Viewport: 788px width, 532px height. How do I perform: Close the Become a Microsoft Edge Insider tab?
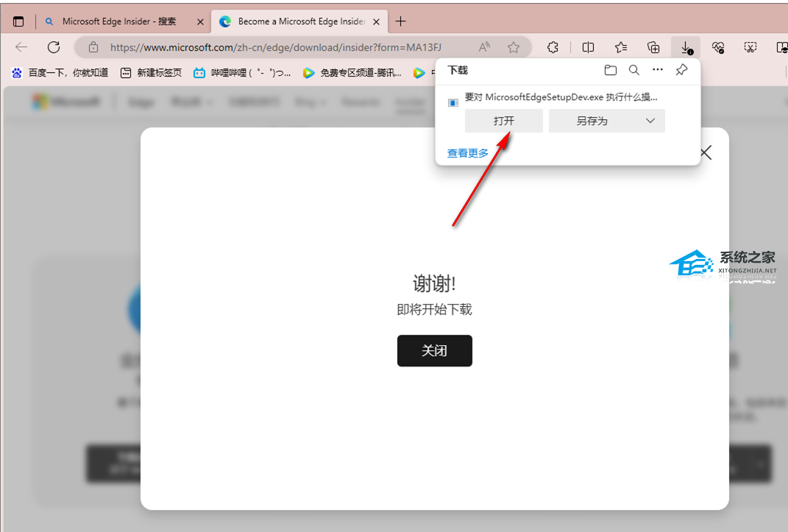point(377,21)
